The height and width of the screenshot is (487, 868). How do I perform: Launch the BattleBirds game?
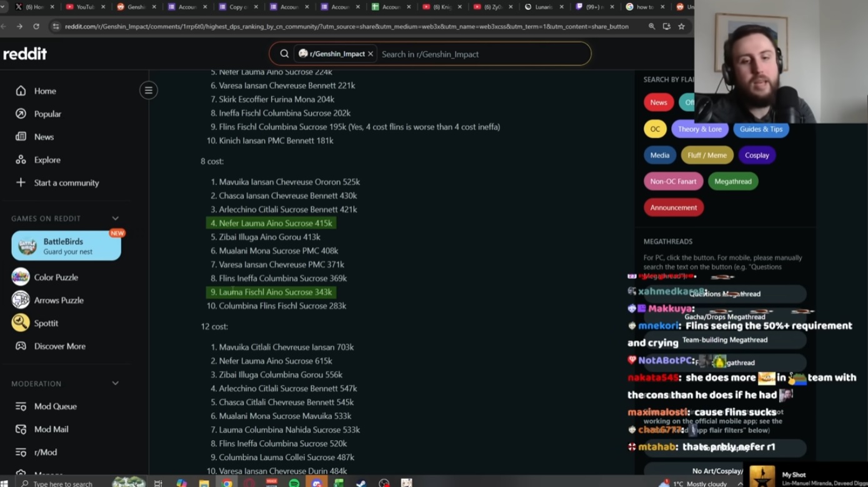pos(66,246)
